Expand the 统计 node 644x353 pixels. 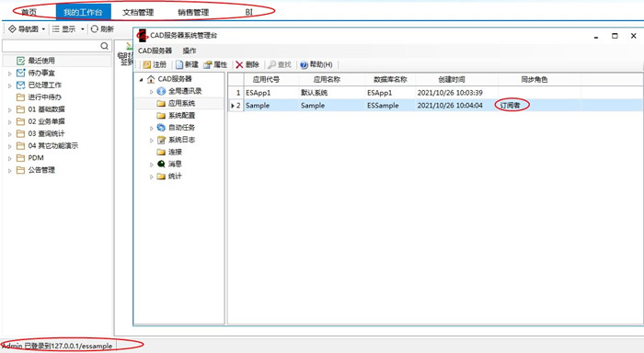point(152,176)
